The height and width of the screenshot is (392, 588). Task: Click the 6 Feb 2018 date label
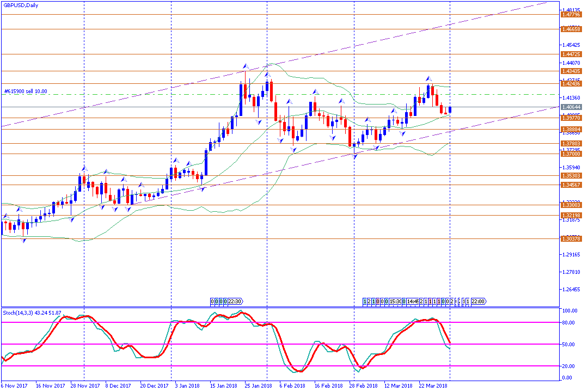(x=292, y=385)
